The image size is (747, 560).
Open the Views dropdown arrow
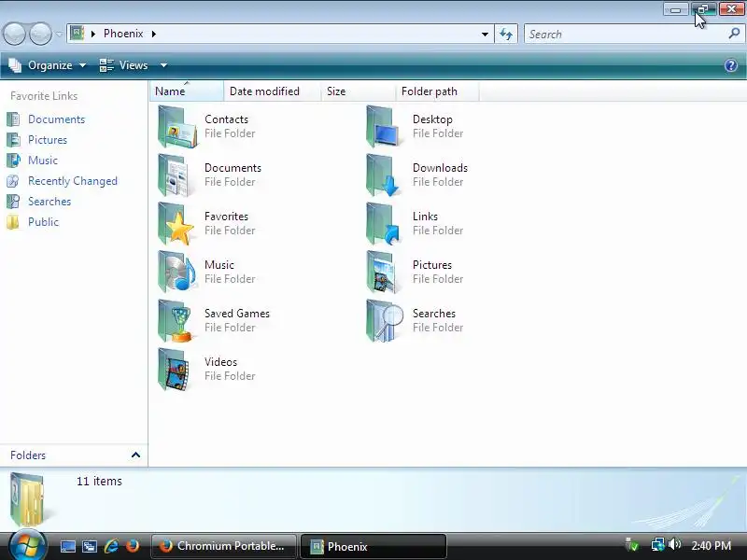[163, 65]
